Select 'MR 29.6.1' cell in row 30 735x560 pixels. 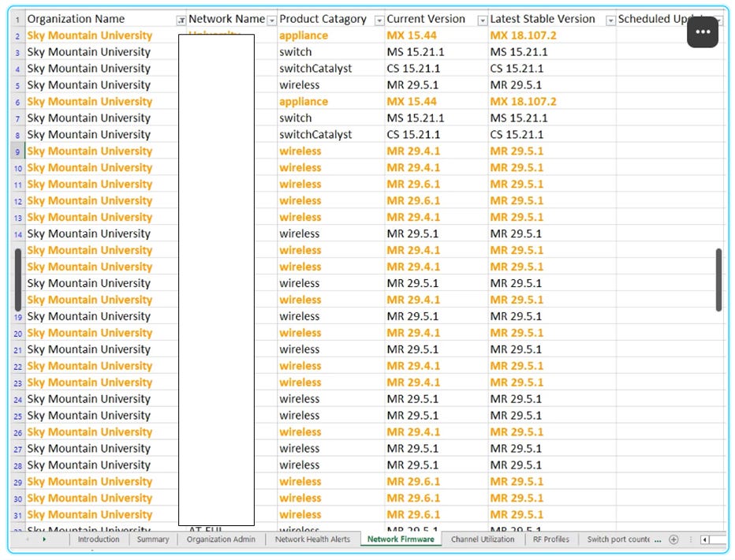click(x=436, y=498)
